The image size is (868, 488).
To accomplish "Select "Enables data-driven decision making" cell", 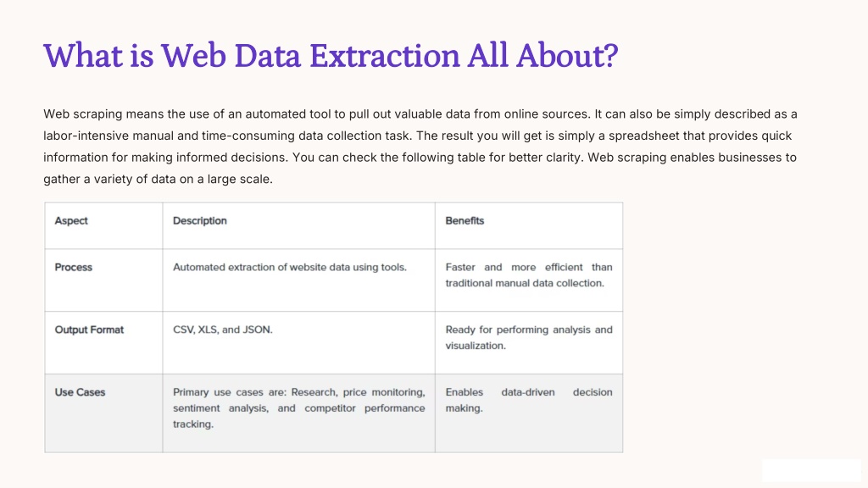I will tap(528, 400).
